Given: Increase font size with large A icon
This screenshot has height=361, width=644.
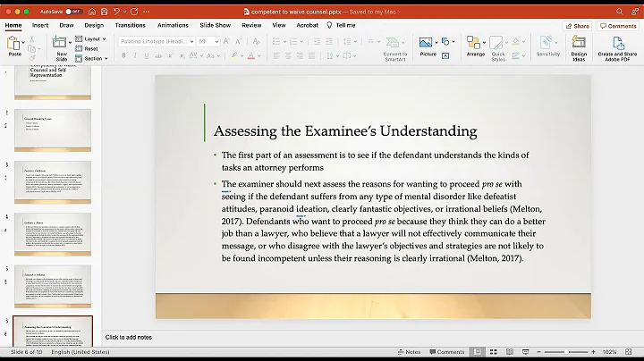Looking at the screenshot, I should tap(226, 41).
